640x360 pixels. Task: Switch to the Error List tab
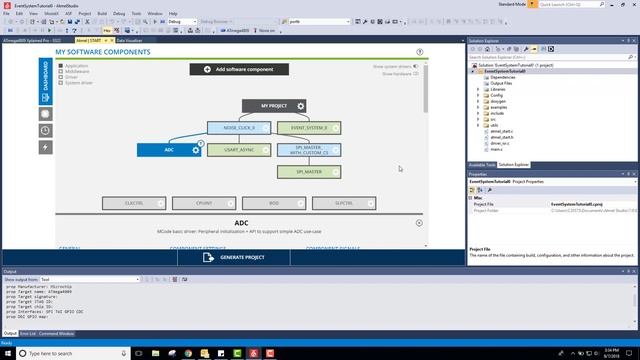click(28, 334)
